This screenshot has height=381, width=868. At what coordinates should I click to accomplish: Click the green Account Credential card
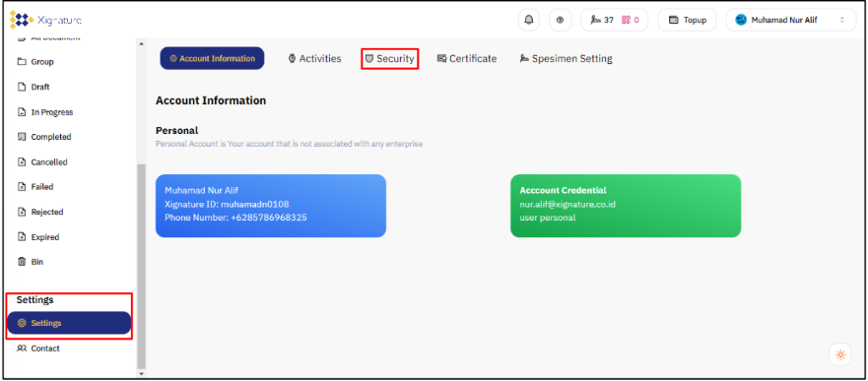pyautogui.click(x=626, y=206)
